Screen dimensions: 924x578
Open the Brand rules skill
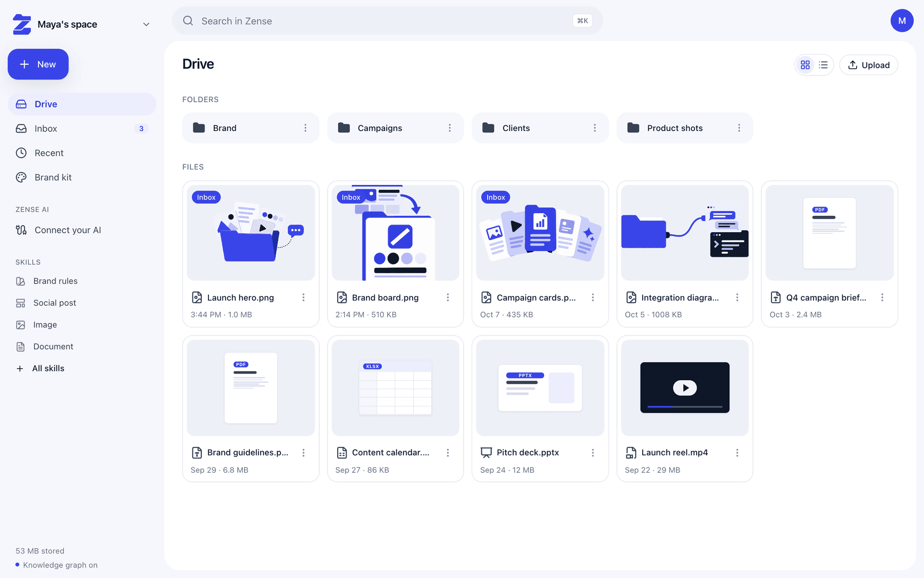pos(82,281)
